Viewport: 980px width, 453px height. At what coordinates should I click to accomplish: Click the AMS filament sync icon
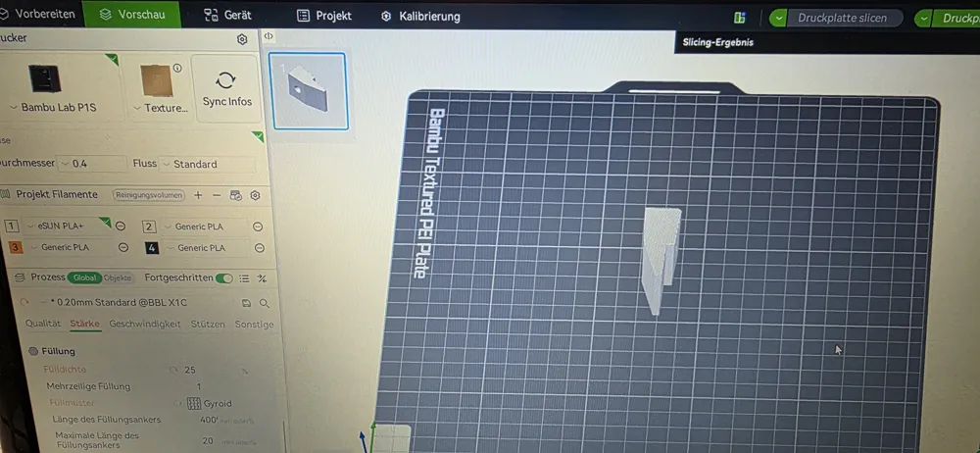coord(235,195)
